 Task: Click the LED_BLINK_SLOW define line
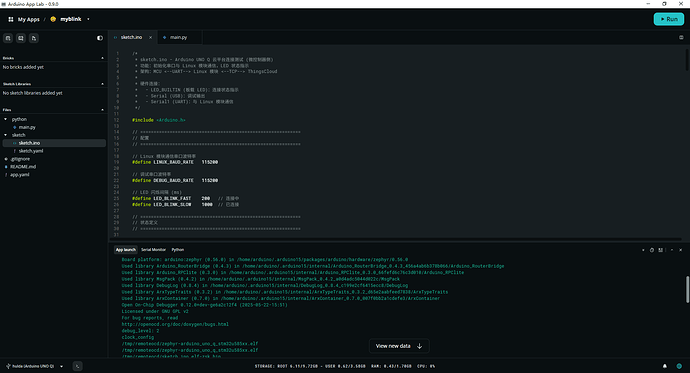pos(185,205)
